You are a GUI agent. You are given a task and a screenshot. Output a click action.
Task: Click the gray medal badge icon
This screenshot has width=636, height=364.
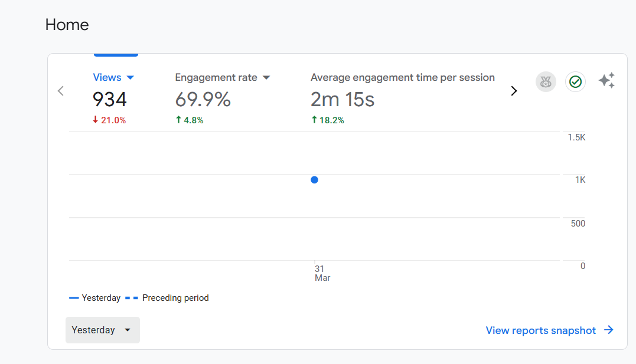546,82
